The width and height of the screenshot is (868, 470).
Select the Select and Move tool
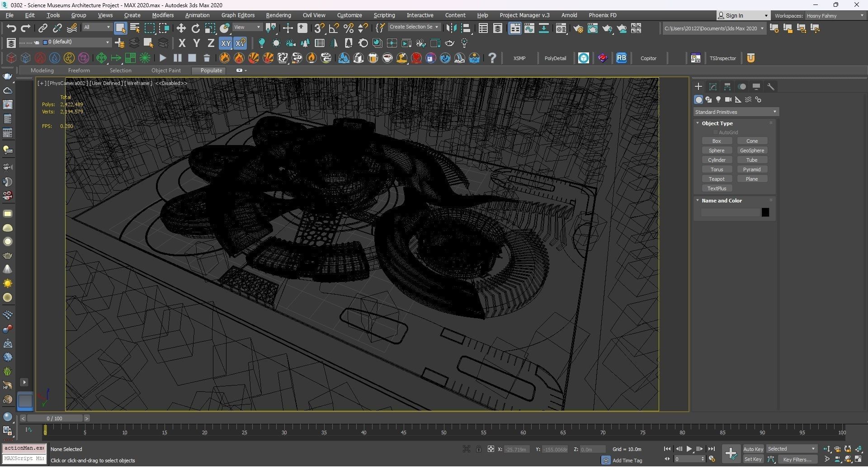point(181,28)
